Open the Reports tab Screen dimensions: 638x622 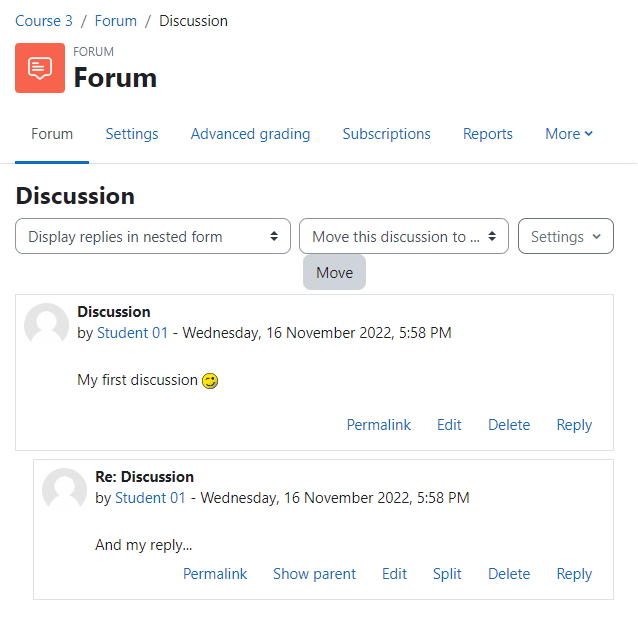[488, 134]
